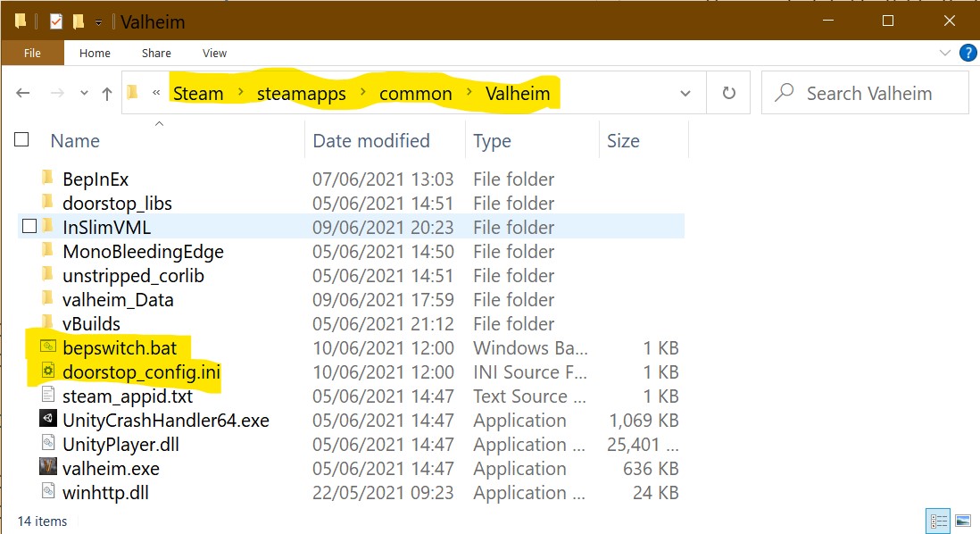The width and height of the screenshot is (980, 534).
Task: Toggle the select-all checkbox in header
Action: click(22, 139)
